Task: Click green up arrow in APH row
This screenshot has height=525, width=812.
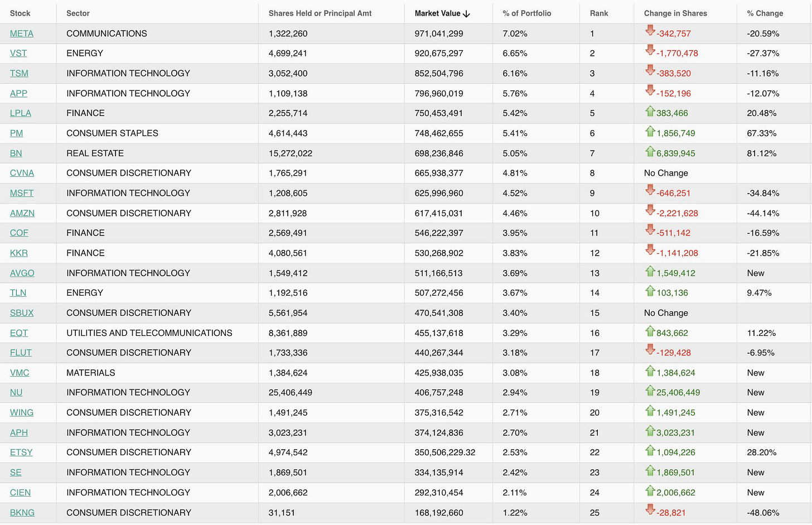Action: coord(650,431)
